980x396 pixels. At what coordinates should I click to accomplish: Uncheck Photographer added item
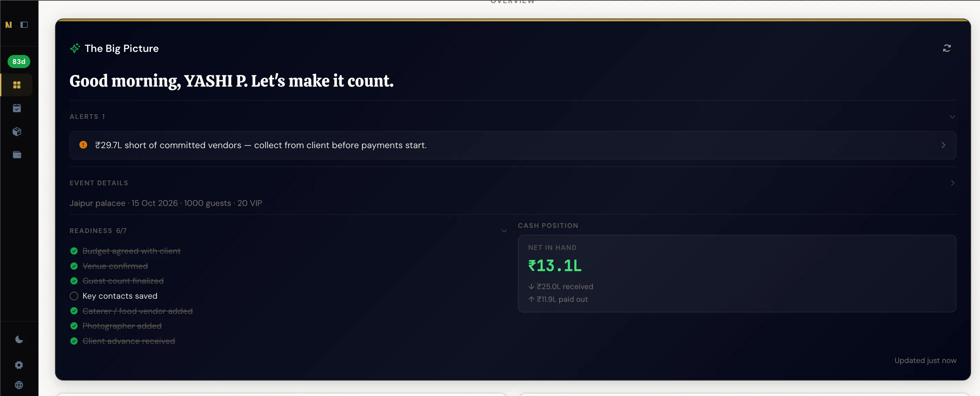[x=74, y=326]
